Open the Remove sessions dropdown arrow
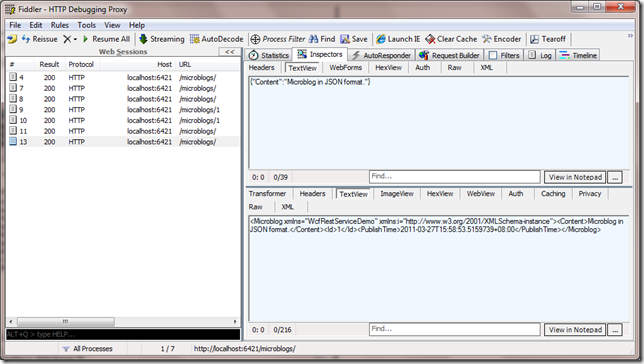The width and height of the screenshot is (644, 364). point(75,39)
